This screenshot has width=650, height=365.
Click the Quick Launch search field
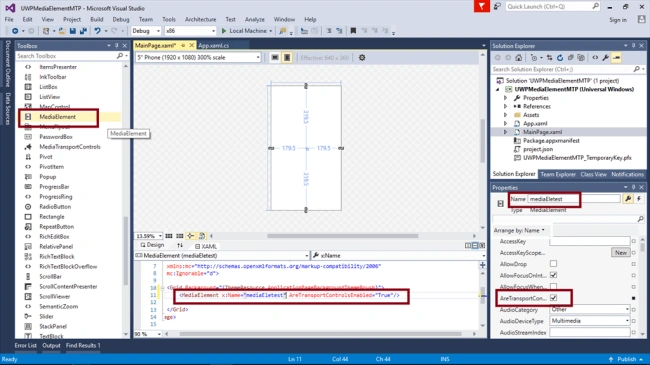553,6
